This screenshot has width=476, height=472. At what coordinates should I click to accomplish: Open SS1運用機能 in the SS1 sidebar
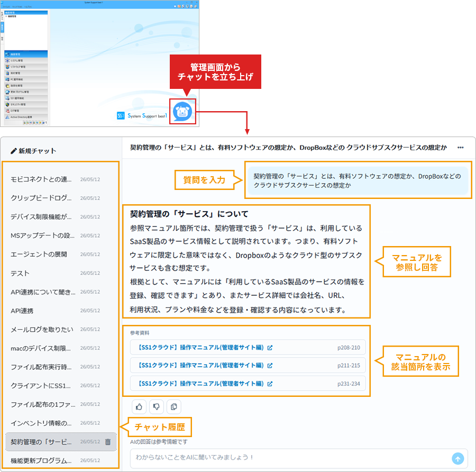tap(26, 98)
